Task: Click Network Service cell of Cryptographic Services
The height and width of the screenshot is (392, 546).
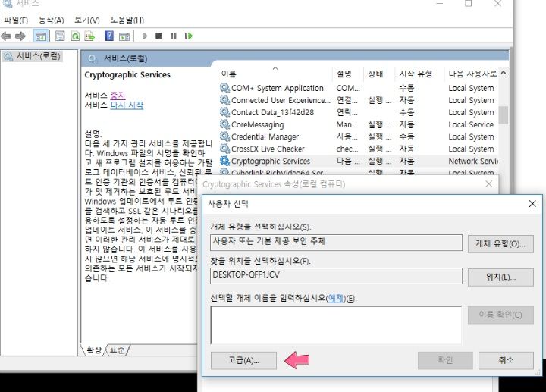Action: click(473, 162)
